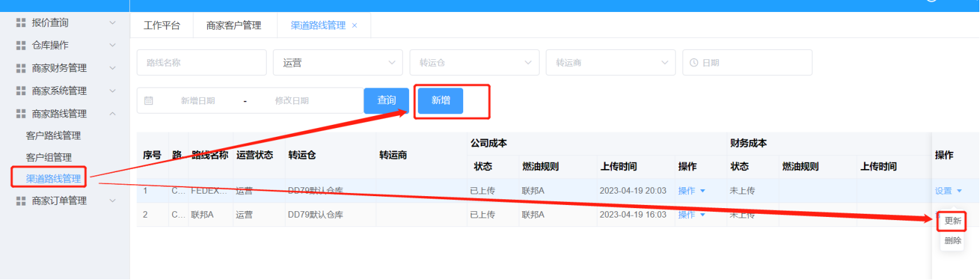The height and width of the screenshot is (280, 980).
Task: Click the grid icon beside 商家订单管理
Action: pyautogui.click(x=21, y=201)
